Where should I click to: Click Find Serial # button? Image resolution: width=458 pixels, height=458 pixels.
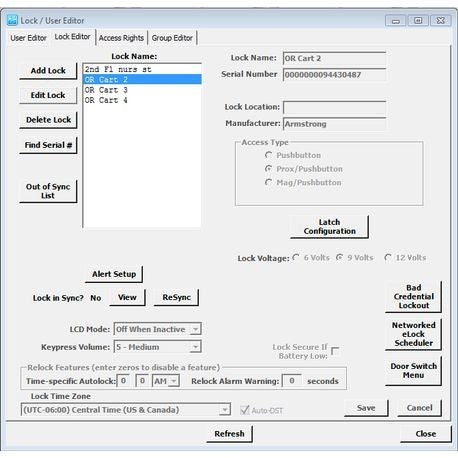click(x=48, y=145)
